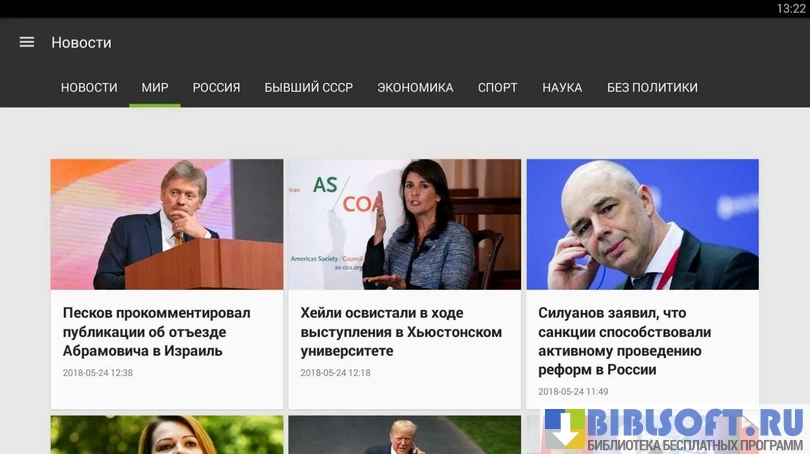Read the Хейли освистали headline

pyautogui.click(x=401, y=332)
